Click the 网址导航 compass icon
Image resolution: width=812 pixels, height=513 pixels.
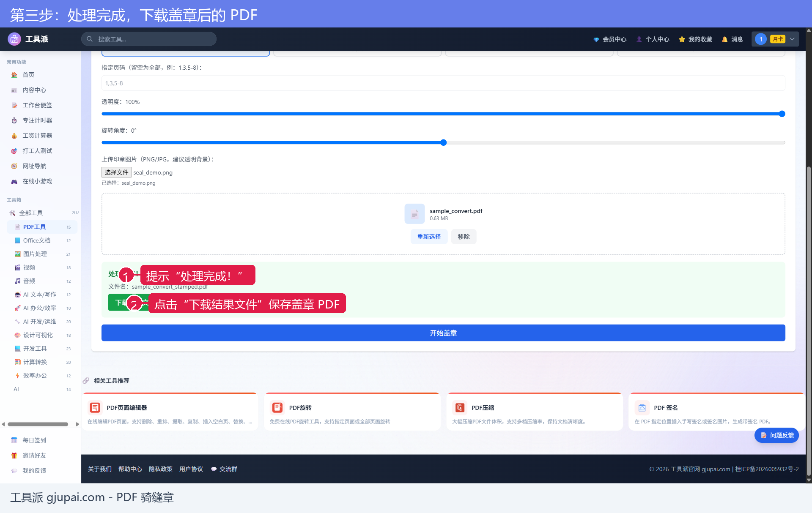click(14, 166)
